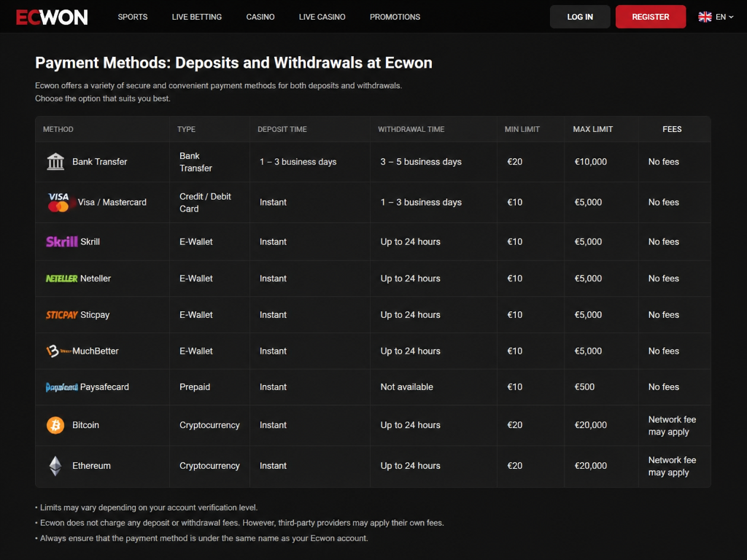This screenshot has height=560, width=747.
Task: Click the Method column header
Action: [58, 129]
